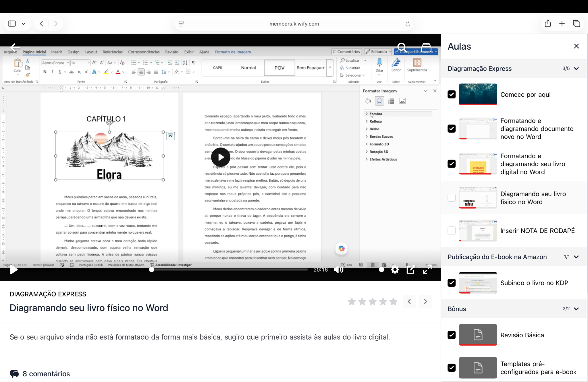This screenshot has height=382, width=588.
Task: Click the members.kiwify.com address bar
Action: point(294,24)
